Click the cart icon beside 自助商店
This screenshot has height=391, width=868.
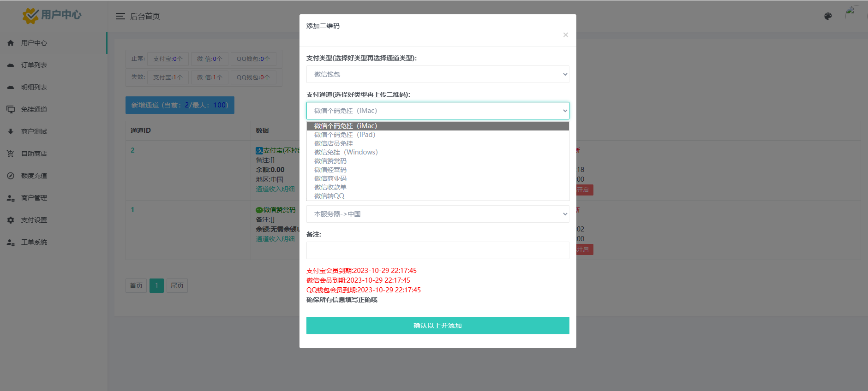(x=11, y=154)
